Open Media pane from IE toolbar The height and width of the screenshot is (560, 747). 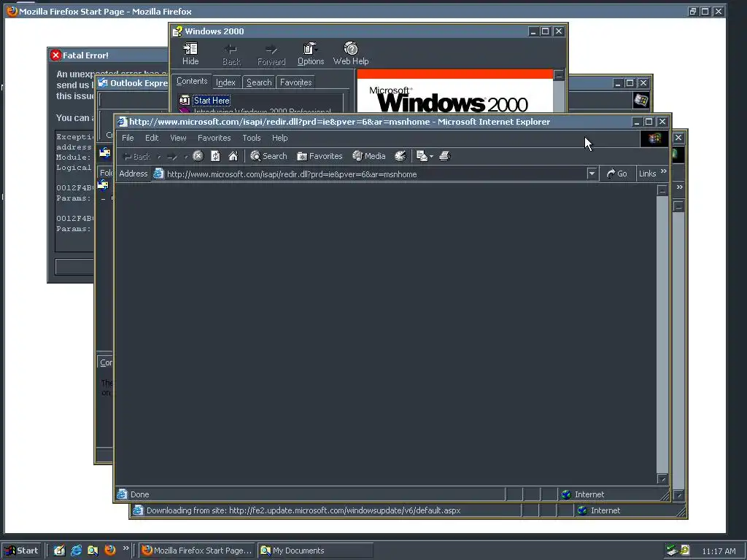pyautogui.click(x=368, y=156)
